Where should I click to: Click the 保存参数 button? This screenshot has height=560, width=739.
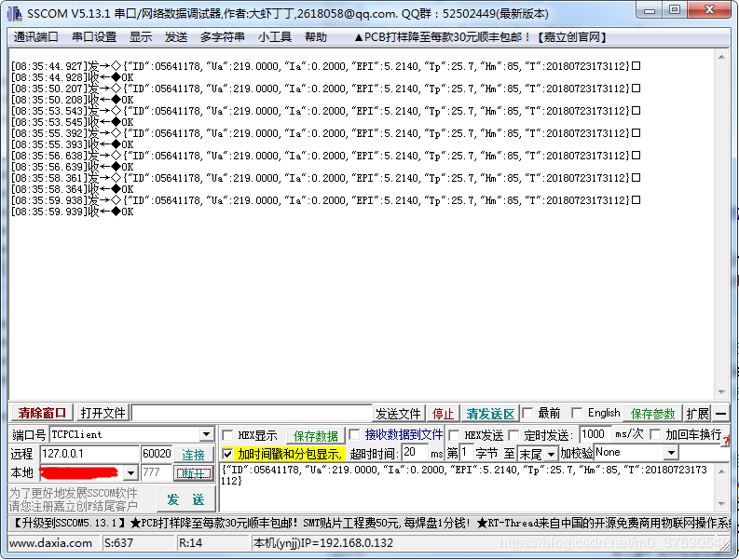click(x=652, y=414)
